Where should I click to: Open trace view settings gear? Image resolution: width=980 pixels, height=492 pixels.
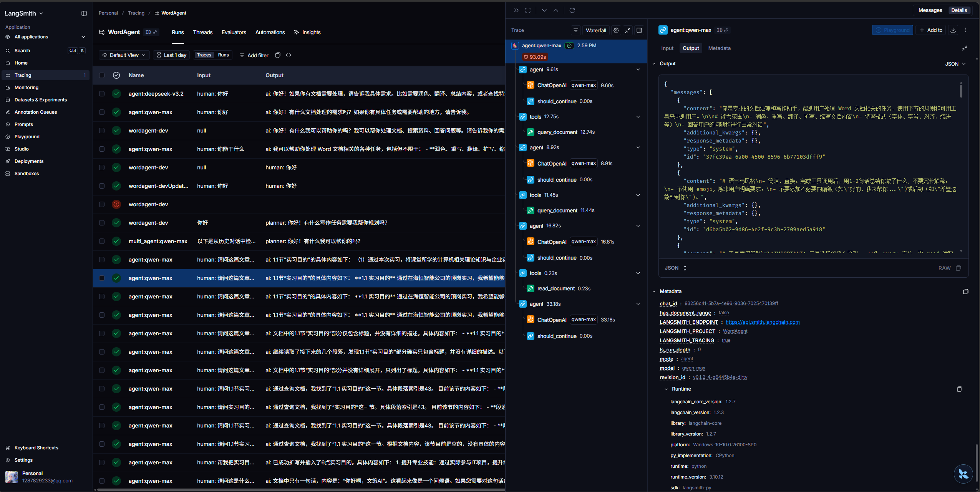click(616, 30)
